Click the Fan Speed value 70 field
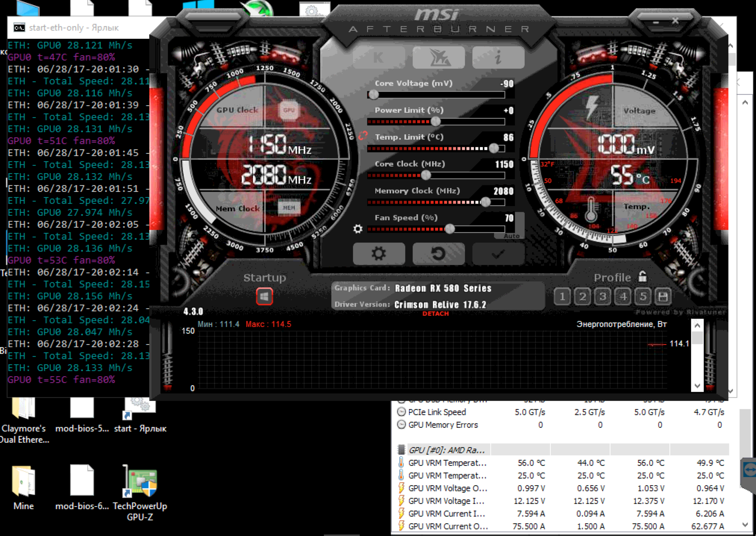The width and height of the screenshot is (756, 536). [x=509, y=218]
